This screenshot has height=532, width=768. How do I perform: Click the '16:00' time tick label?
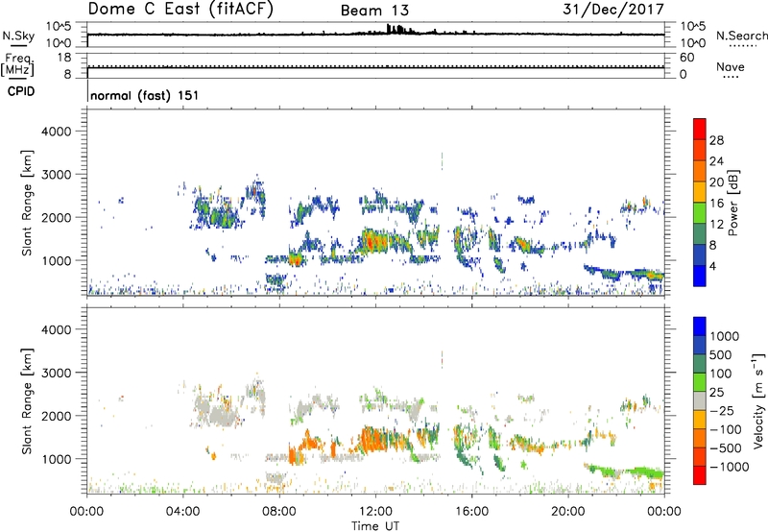tap(471, 512)
